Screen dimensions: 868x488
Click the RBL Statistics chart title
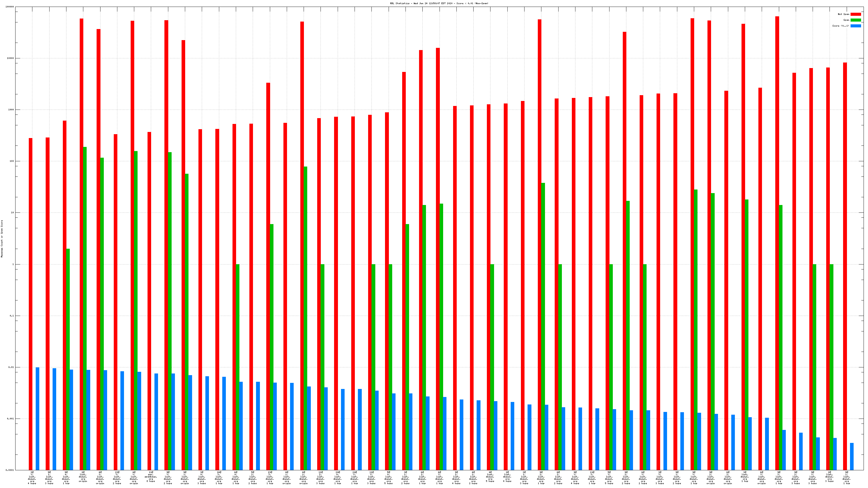coord(439,3)
